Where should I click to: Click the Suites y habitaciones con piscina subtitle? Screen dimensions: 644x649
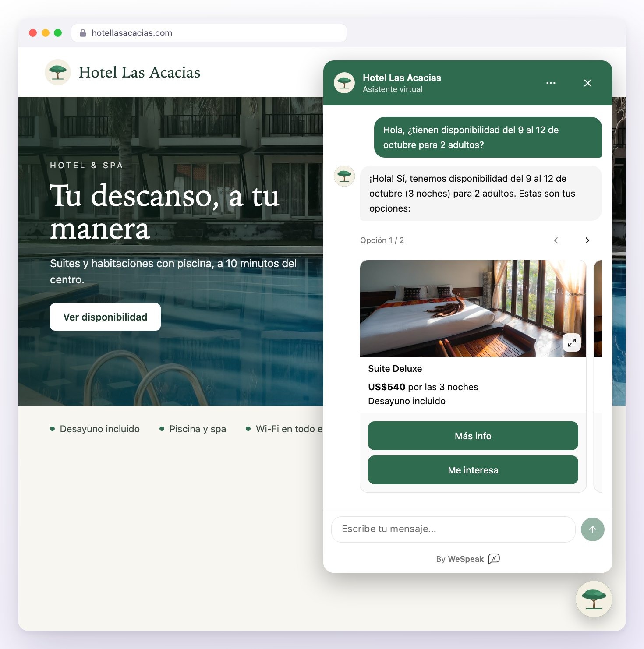click(x=173, y=272)
